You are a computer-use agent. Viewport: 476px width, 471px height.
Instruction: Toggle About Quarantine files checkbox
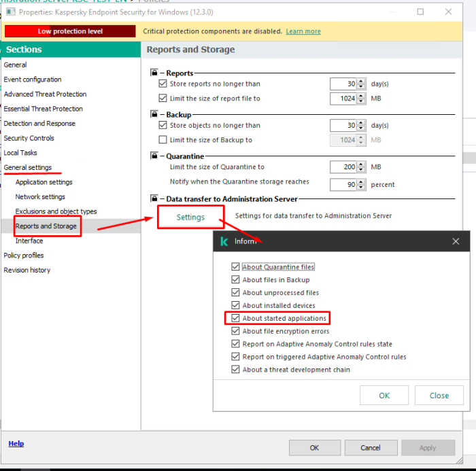[235, 266]
